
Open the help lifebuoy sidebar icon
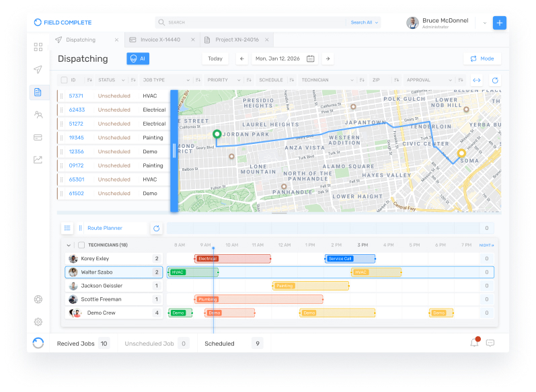[38, 299]
